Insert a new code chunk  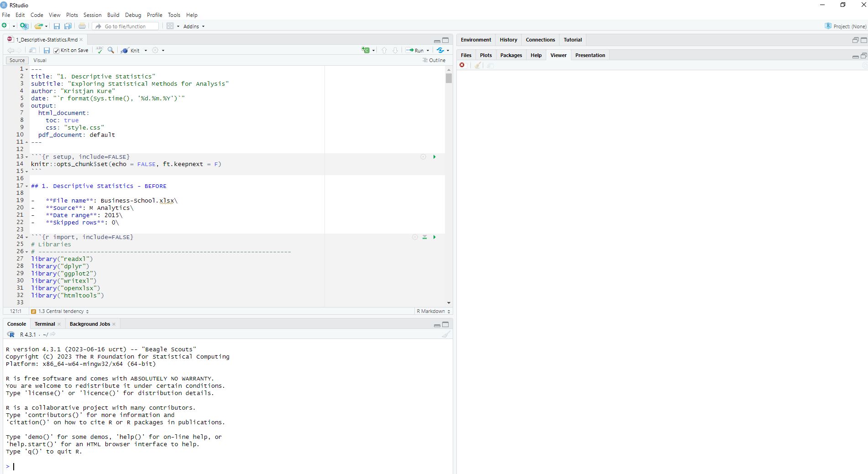(x=366, y=50)
